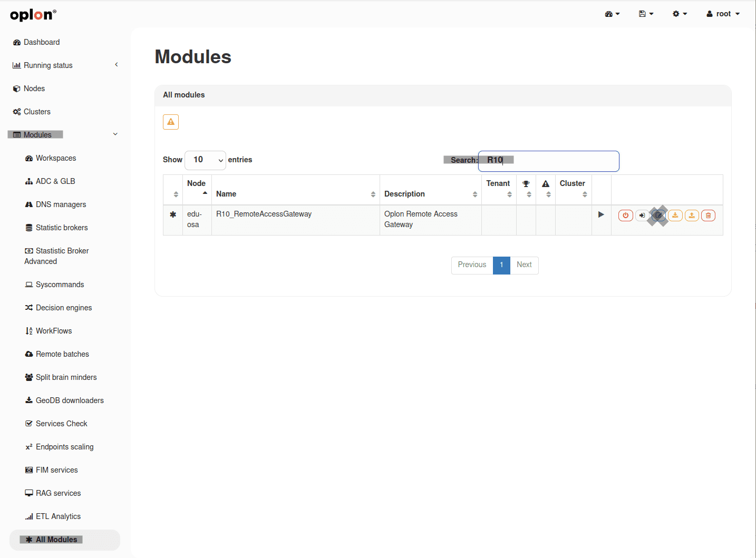Sort table by Description column
The width and height of the screenshot is (756, 558).
[x=431, y=190]
